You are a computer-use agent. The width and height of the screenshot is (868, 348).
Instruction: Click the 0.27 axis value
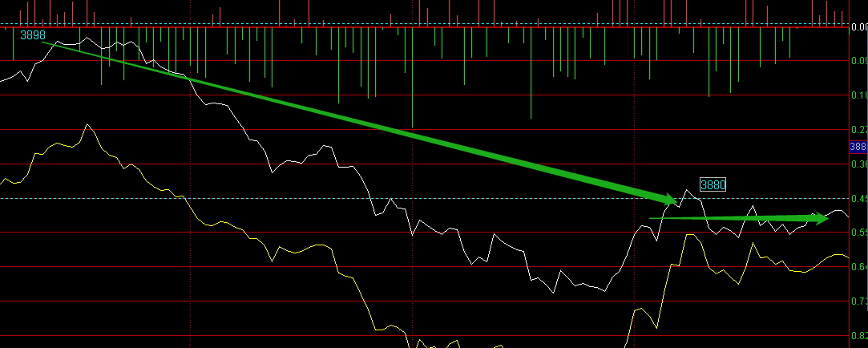click(860, 130)
